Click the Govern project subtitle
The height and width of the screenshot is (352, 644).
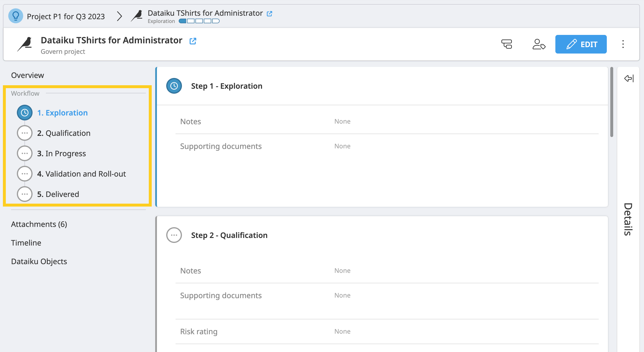click(x=63, y=52)
